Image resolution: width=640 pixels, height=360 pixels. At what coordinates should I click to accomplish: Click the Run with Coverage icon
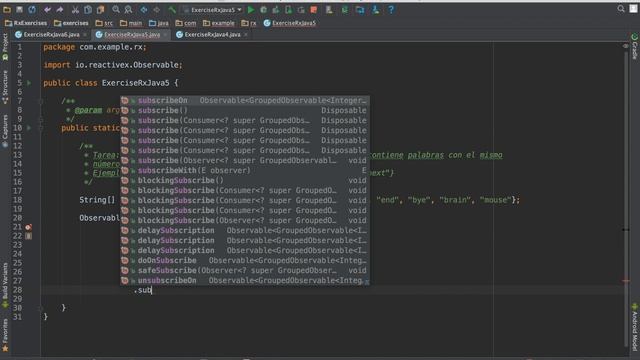276,9
